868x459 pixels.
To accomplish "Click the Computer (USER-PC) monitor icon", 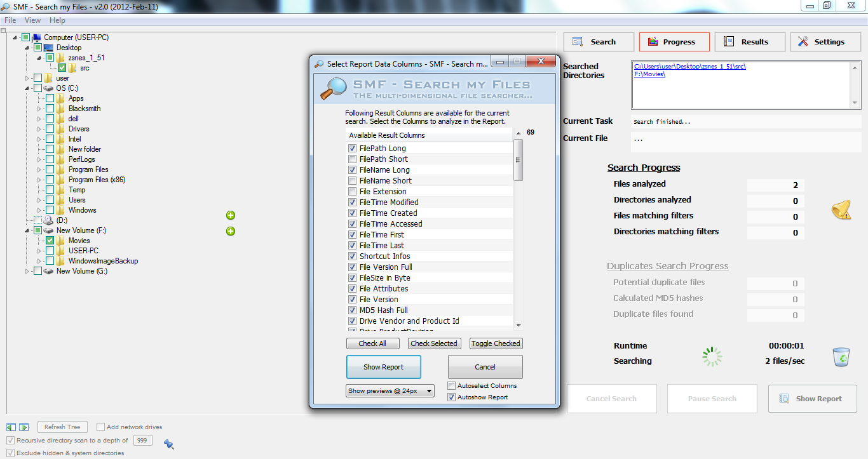I will pos(37,37).
